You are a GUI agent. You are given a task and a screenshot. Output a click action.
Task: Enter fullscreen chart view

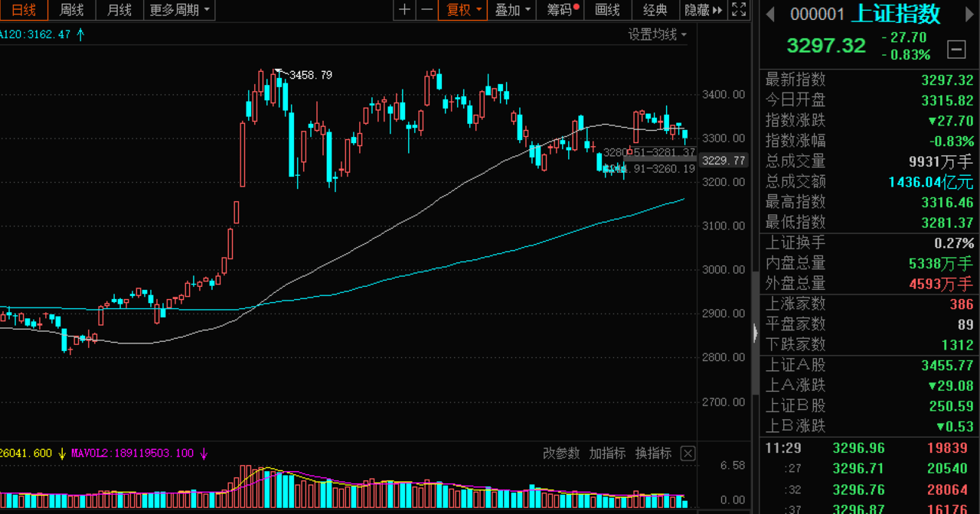click(x=739, y=10)
